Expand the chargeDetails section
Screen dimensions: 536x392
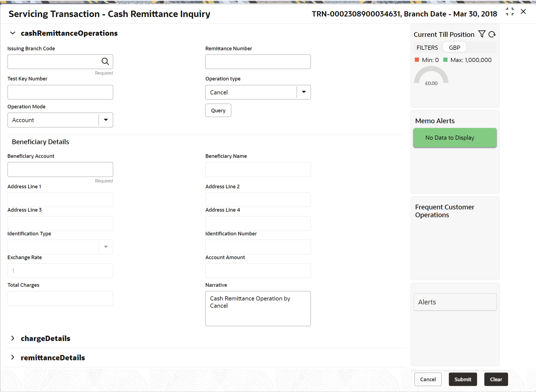pos(13,338)
